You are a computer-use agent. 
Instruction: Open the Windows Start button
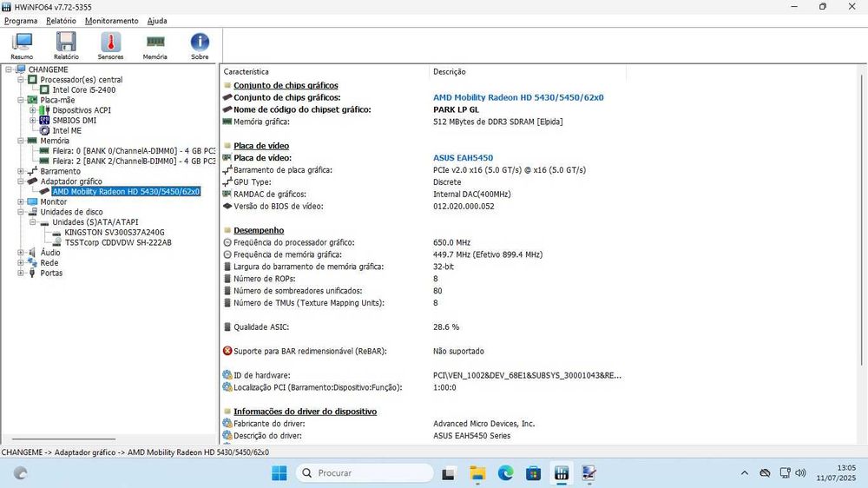click(279, 473)
